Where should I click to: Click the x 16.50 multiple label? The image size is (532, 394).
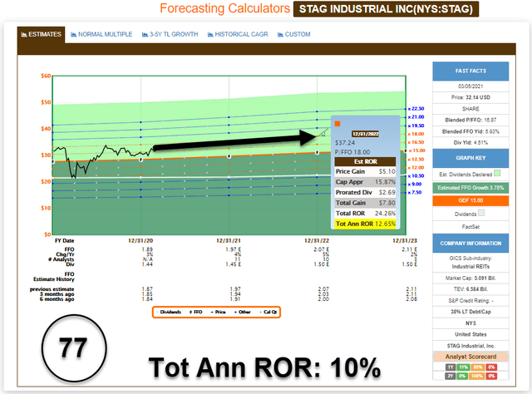tap(416, 142)
